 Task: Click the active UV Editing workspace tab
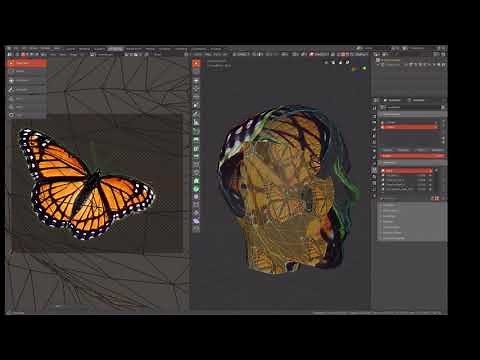pyautogui.click(x=116, y=49)
